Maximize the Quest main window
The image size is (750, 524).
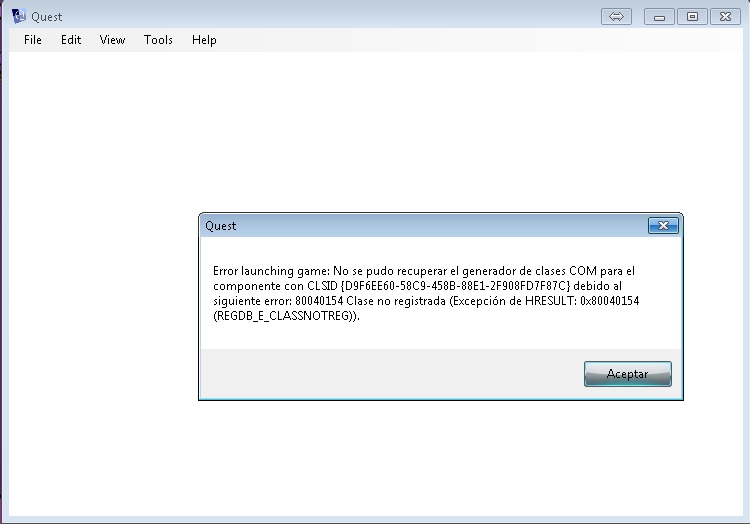[691, 16]
